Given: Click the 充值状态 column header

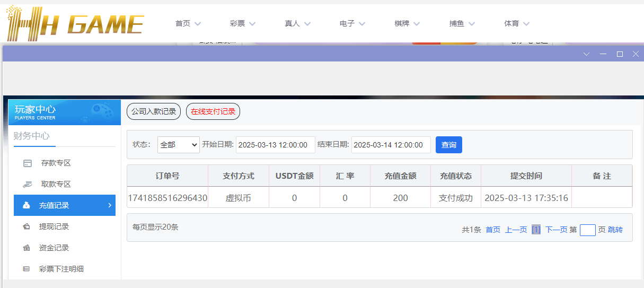Looking at the screenshot, I should coord(456,176).
